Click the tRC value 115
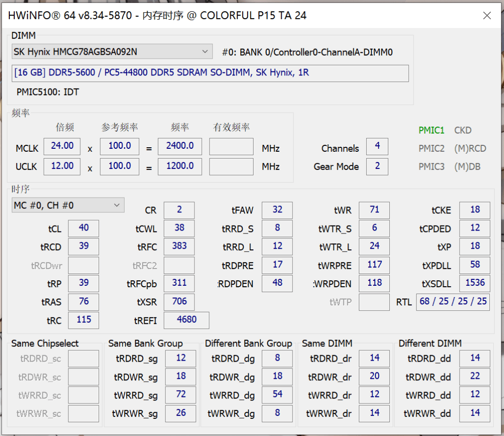 coord(84,320)
